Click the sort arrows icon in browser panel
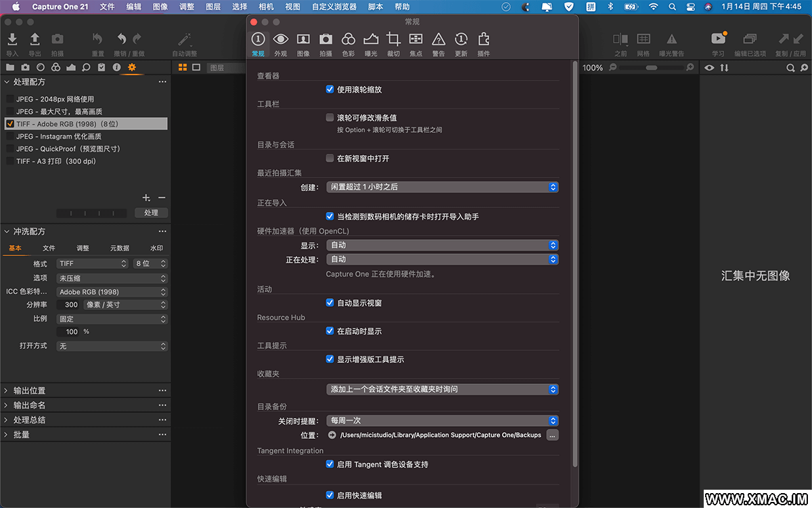The height and width of the screenshot is (508, 812). click(x=724, y=68)
